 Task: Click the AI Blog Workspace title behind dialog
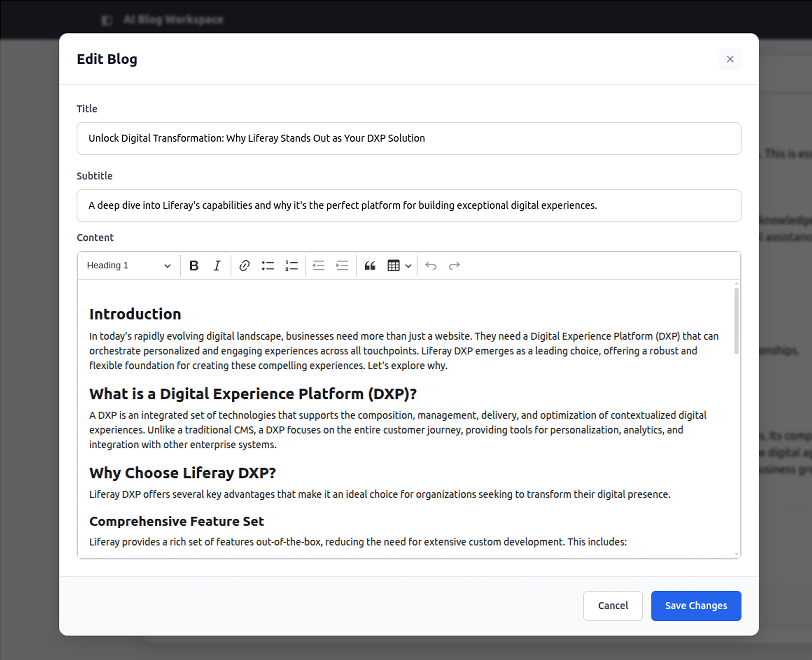[x=173, y=19]
